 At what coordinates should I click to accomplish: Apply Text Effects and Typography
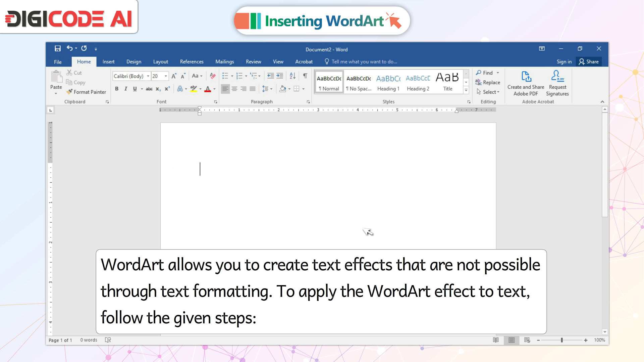pos(180,89)
